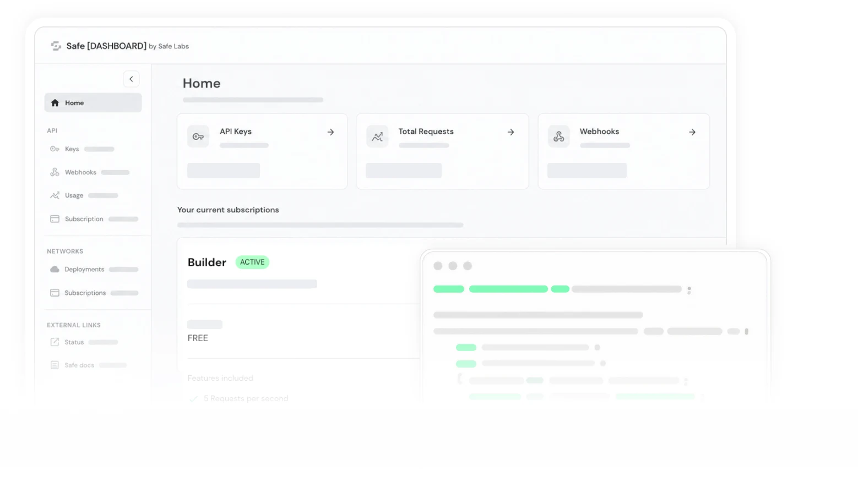
Task: Click the chart icon on Total Requests card
Action: click(377, 136)
